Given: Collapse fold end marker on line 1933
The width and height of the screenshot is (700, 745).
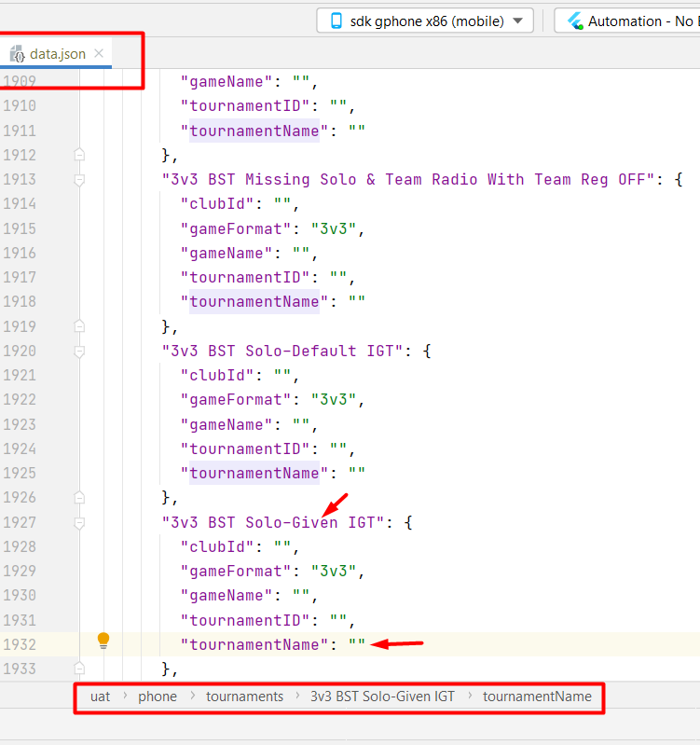Looking at the screenshot, I should click(79, 669).
